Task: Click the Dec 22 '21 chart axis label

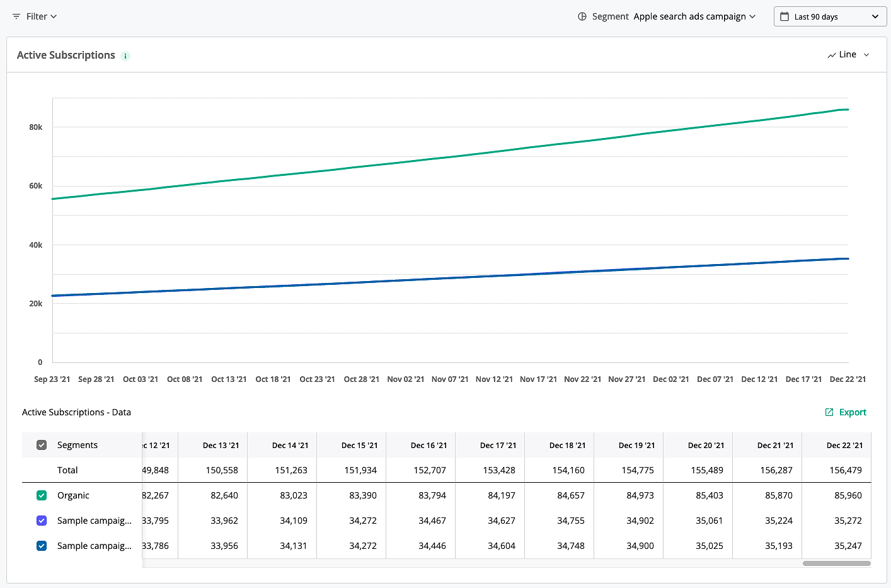Action: pyautogui.click(x=848, y=379)
